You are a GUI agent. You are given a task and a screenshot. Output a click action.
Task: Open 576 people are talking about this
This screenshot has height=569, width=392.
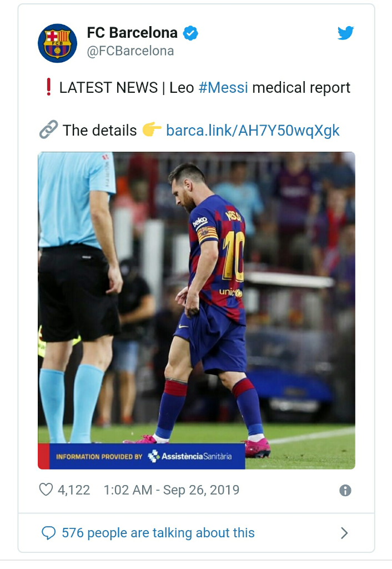click(158, 533)
